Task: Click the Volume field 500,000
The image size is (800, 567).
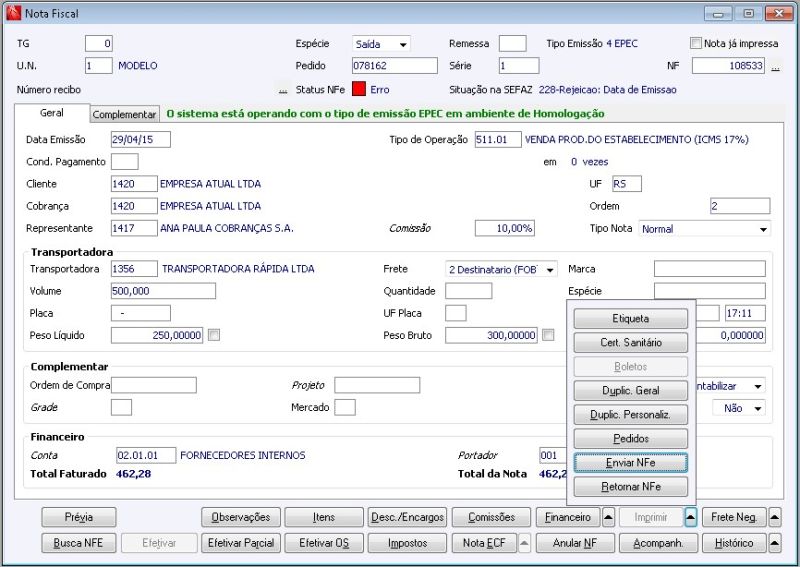Action: click(x=163, y=291)
